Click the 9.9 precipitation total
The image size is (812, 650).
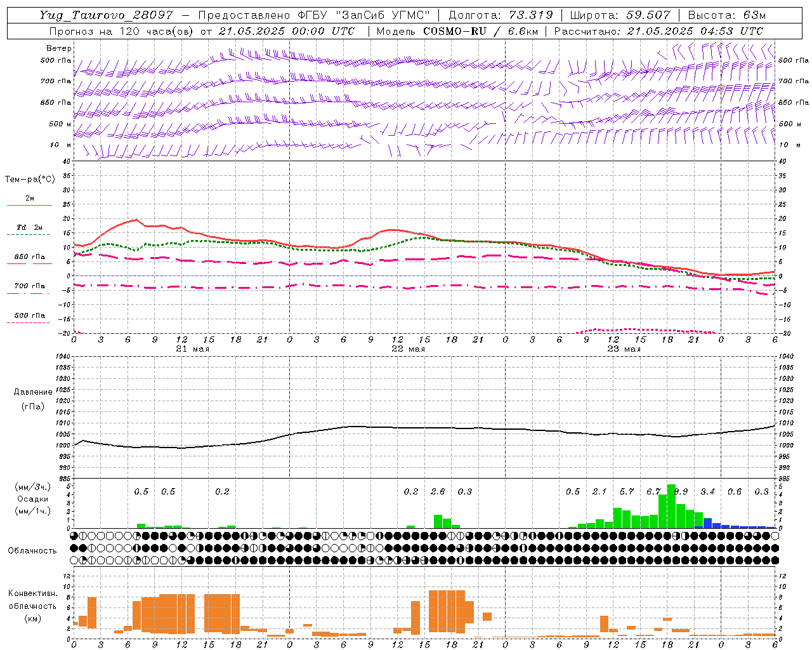681,491
